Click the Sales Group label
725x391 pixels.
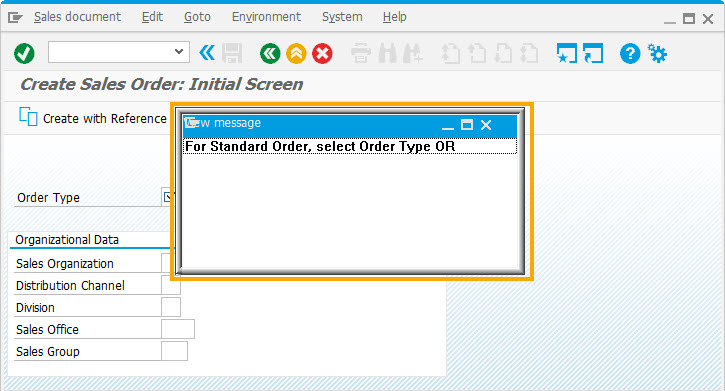[x=48, y=352]
